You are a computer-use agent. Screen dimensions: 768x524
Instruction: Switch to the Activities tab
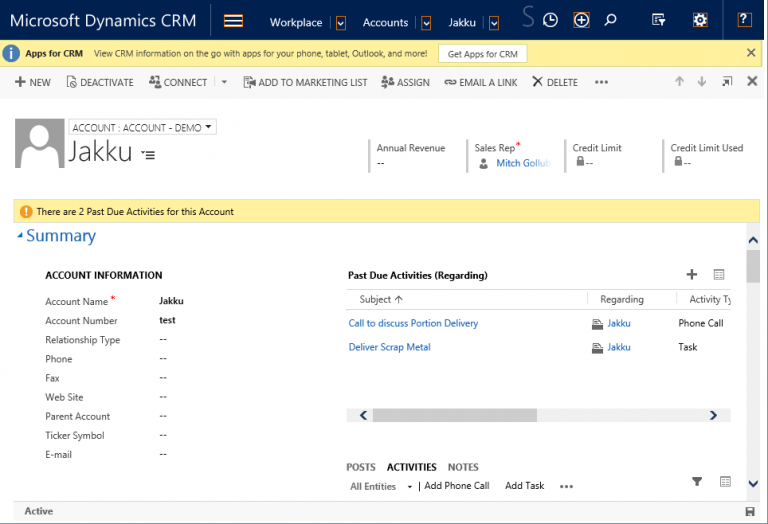pos(411,467)
